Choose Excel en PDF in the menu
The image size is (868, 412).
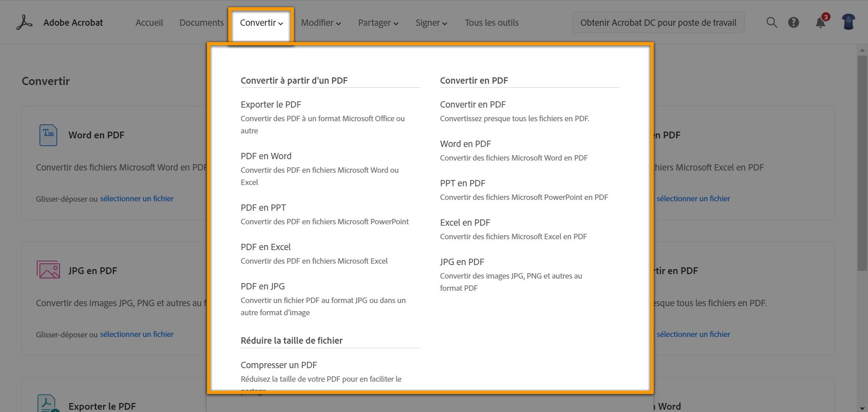pos(465,223)
